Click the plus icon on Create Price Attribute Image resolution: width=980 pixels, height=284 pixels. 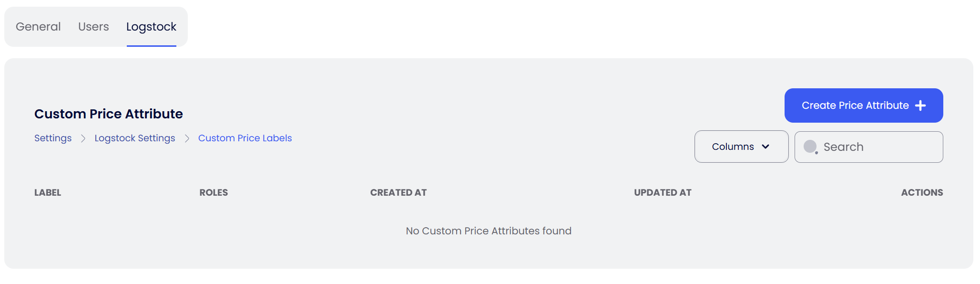tap(920, 105)
